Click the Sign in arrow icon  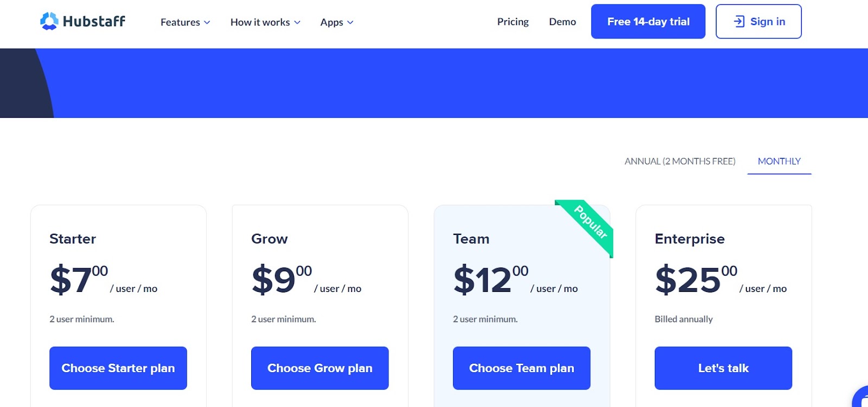[738, 21]
